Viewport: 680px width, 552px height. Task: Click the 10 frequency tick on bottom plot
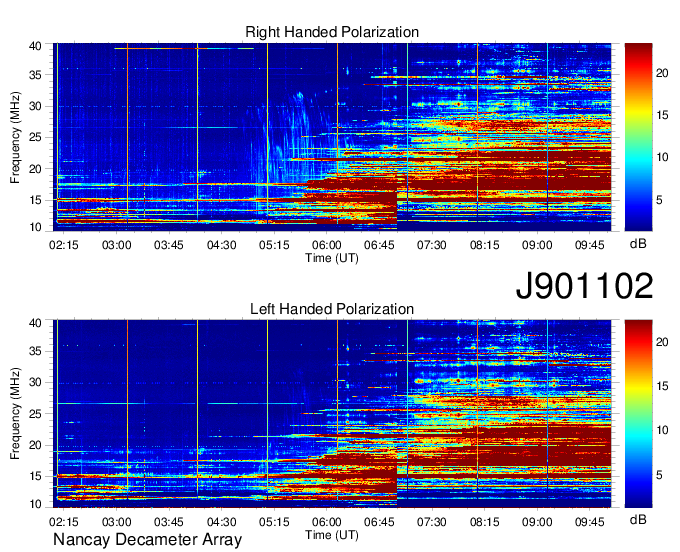coord(35,503)
